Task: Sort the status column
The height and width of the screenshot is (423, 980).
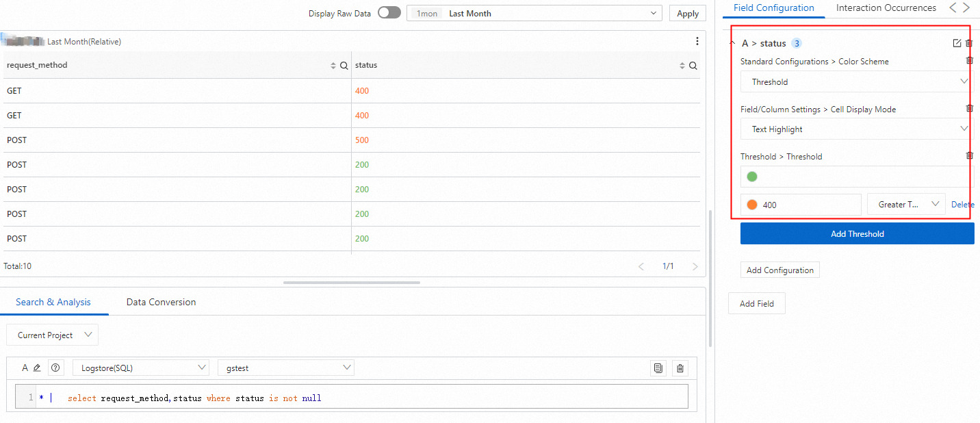Action: (x=682, y=66)
